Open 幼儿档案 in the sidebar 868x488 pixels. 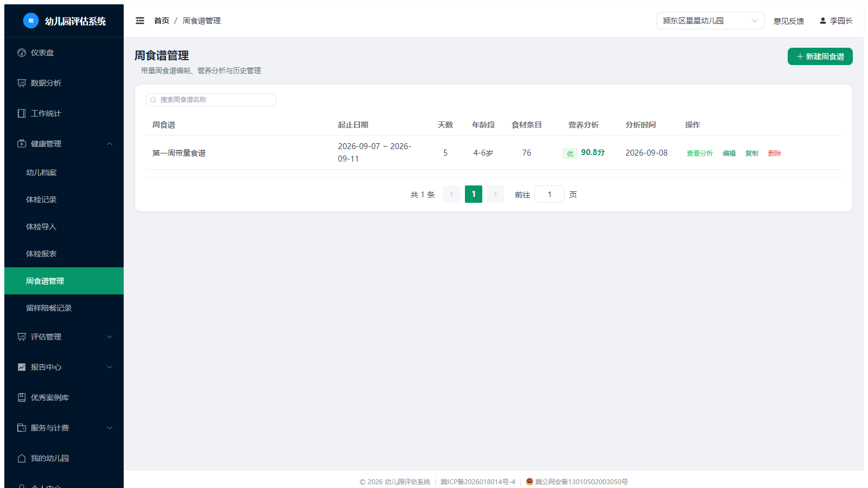click(x=64, y=172)
